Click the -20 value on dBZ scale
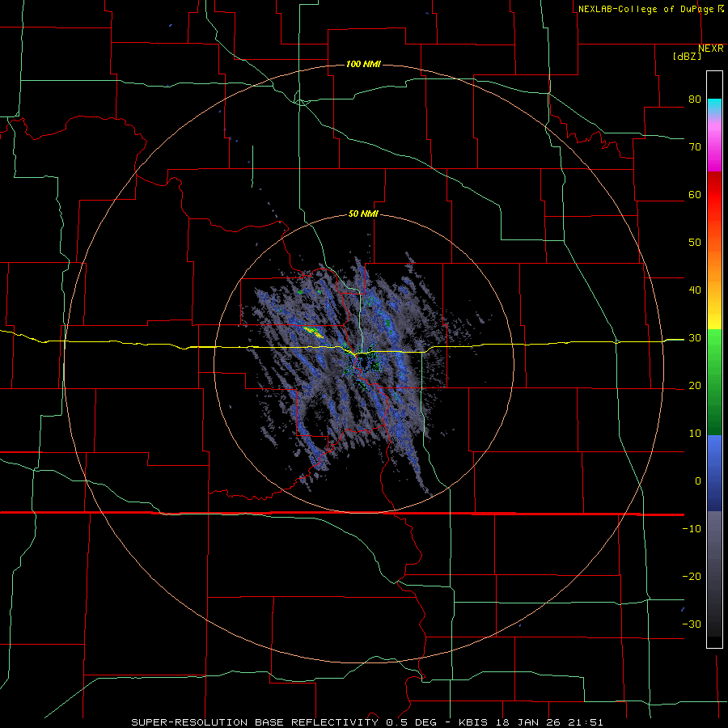This screenshot has height=728, width=728. (x=692, y=576)
